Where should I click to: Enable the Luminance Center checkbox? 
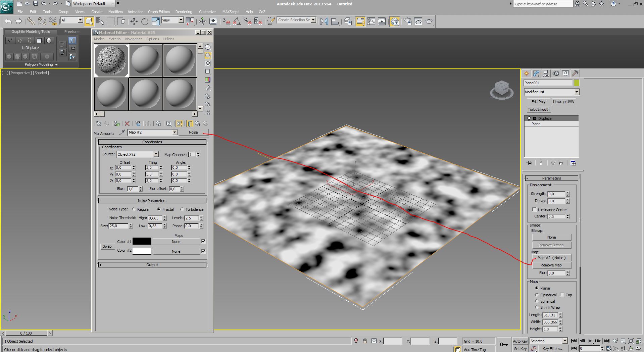[x=534, y=210]
